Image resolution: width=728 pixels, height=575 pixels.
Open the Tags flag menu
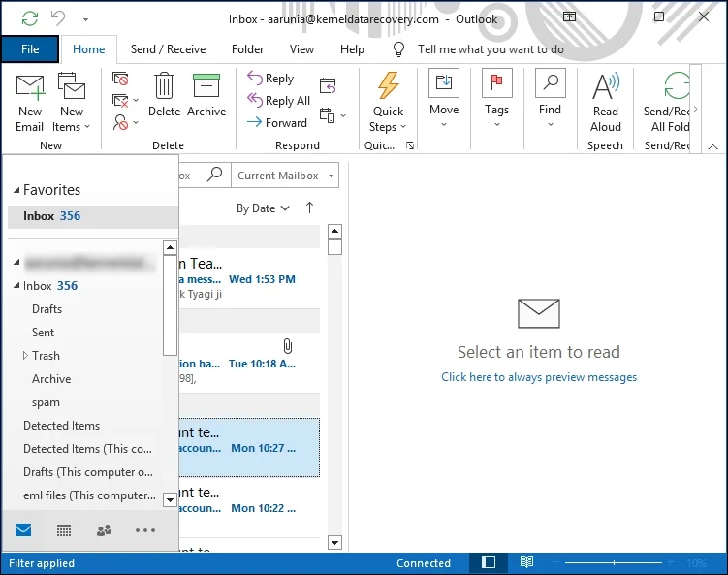pos(496,99)
